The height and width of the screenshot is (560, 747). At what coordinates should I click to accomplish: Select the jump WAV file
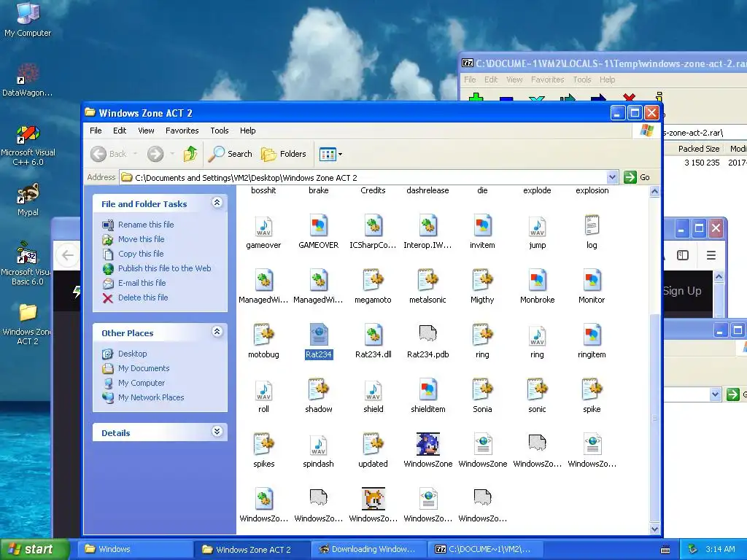pyautogui.click(x=537, y=226)
